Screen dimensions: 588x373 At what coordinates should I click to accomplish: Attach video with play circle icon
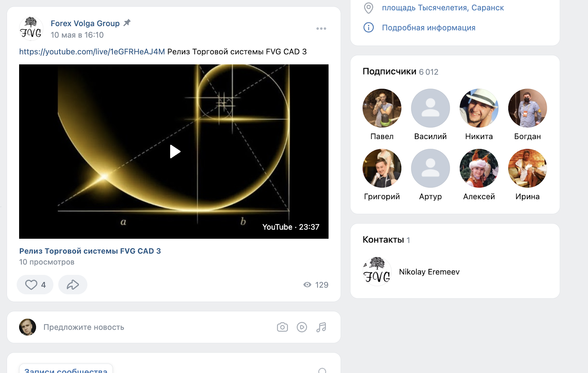point(302,327)
